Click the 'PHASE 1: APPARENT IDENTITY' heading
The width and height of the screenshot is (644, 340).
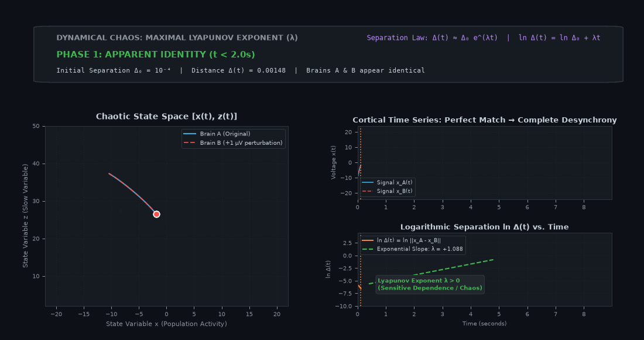[x=156, y=55]
